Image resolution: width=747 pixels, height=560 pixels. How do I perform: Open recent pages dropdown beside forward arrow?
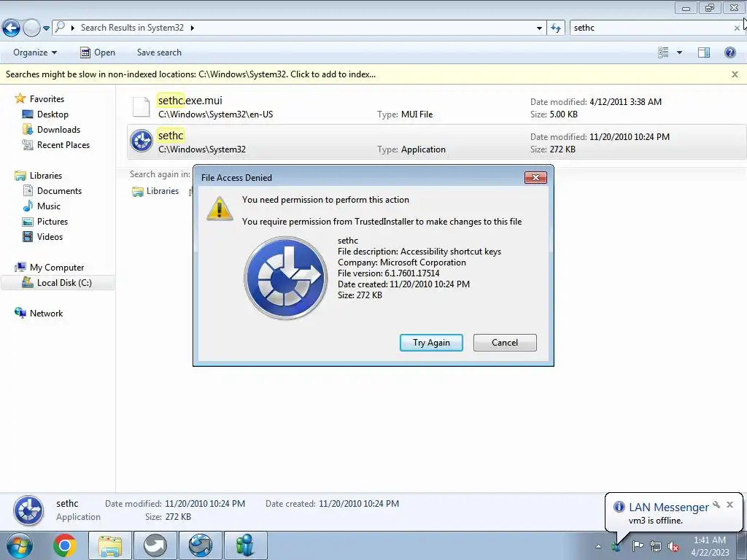46,28
